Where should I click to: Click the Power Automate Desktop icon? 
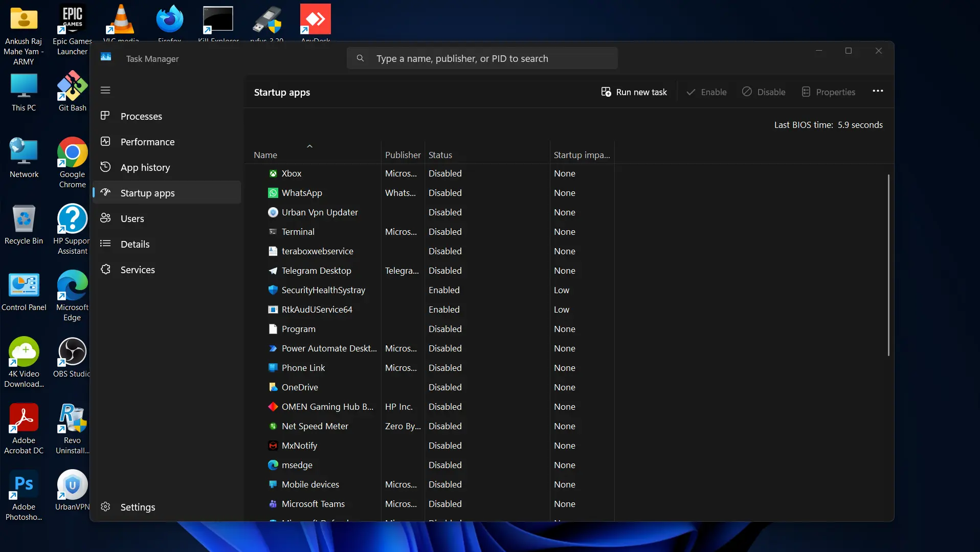(273, 348)
